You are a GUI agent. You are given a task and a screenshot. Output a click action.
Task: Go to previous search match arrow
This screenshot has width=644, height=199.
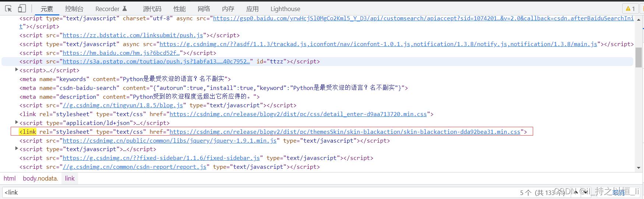click(576, 192)
